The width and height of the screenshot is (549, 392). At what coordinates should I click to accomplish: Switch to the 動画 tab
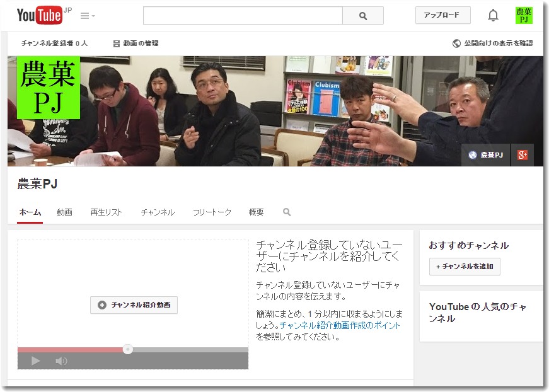pos(65,212)
